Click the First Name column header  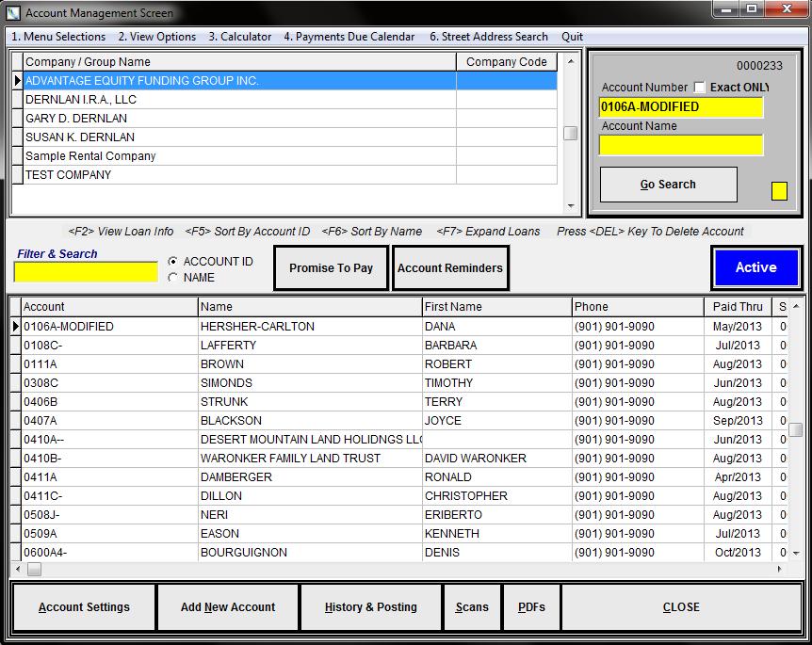[x=496, y=306]
